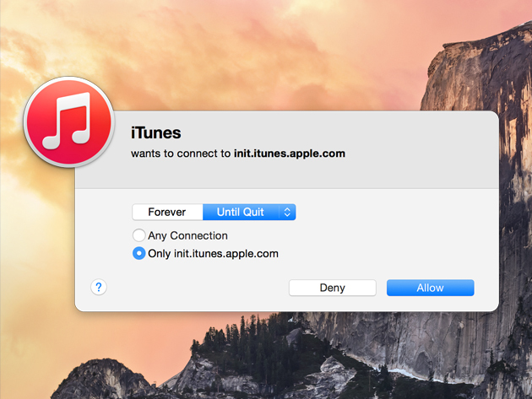Viewport: 532px width, 399px height.
Task: Allow the iTunes connection
Action: coord(430,288)
